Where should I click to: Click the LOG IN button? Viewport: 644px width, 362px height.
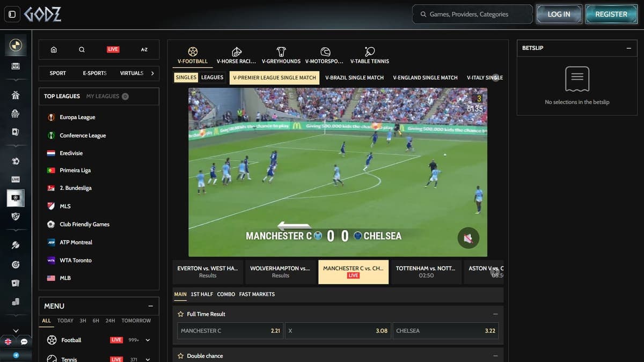(559, 14)
